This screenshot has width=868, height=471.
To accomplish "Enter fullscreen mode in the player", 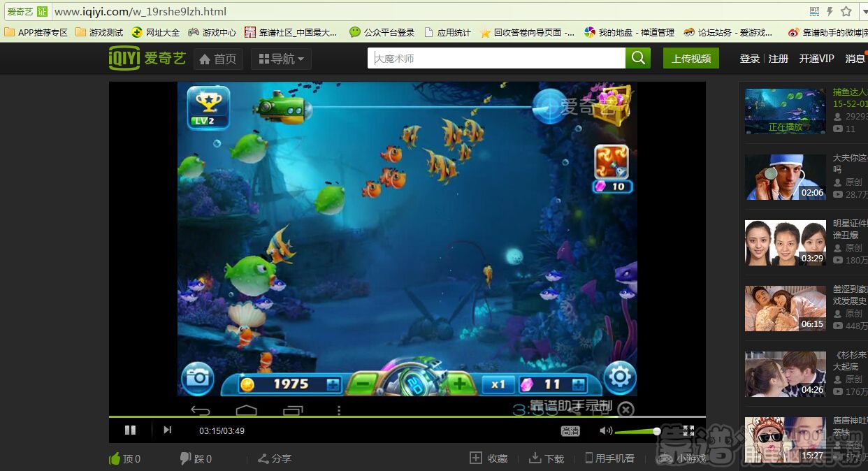I will (688, 430).
